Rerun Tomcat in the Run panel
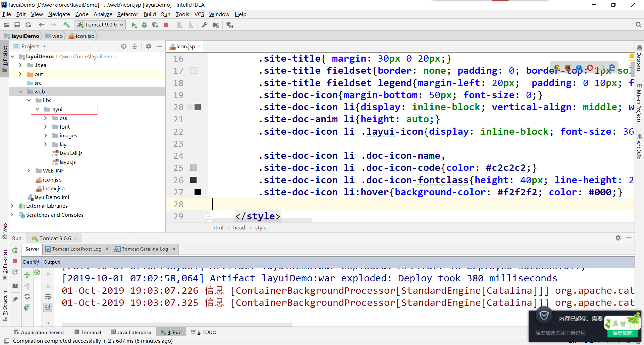 pos(15,250)
